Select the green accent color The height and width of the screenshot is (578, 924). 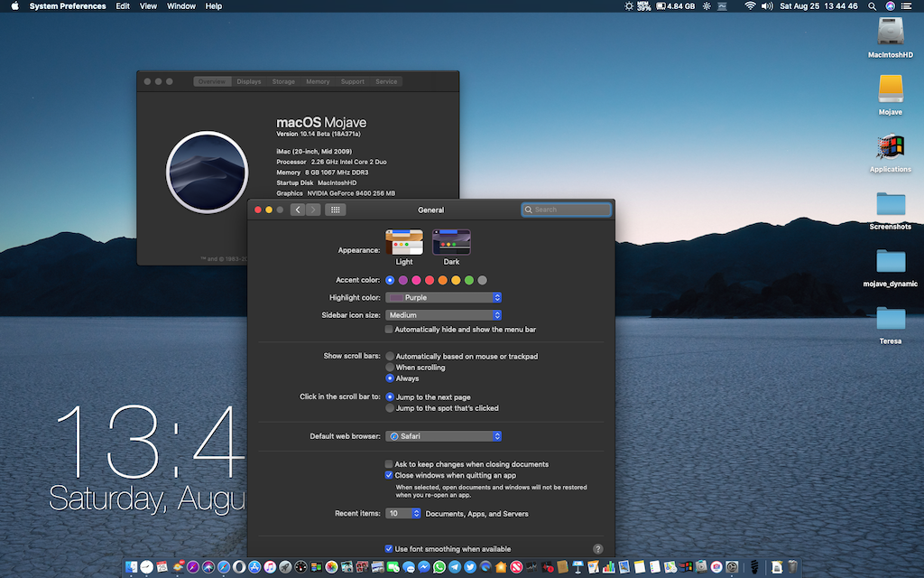469,280
